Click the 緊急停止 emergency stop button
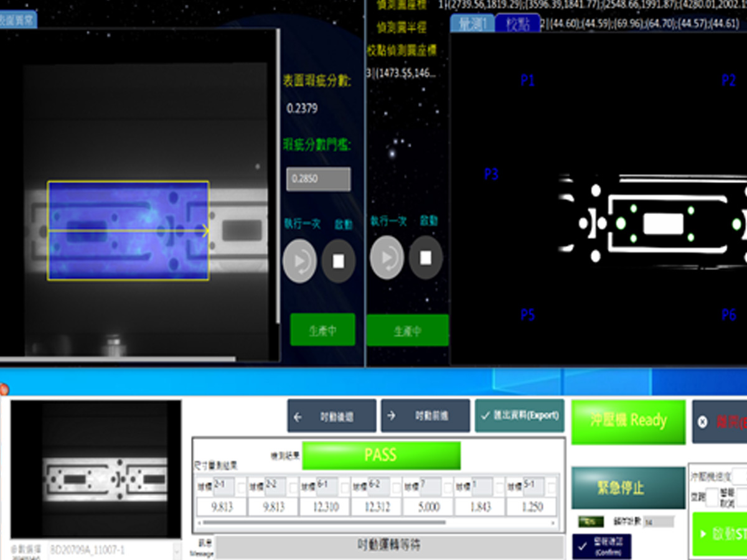 [628, 488]
